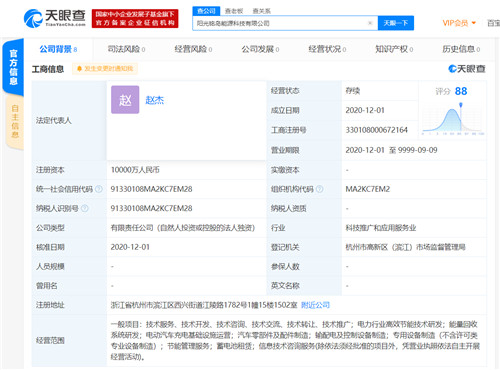The image size is (500, 370).
Task: Open the 经营状况 tab
Action: click(327, 49)
